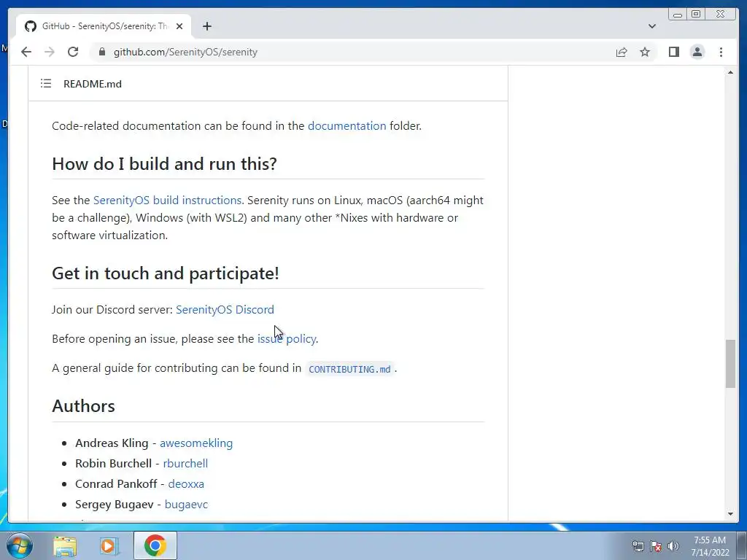Click the Authors heading

click(83, 406)
